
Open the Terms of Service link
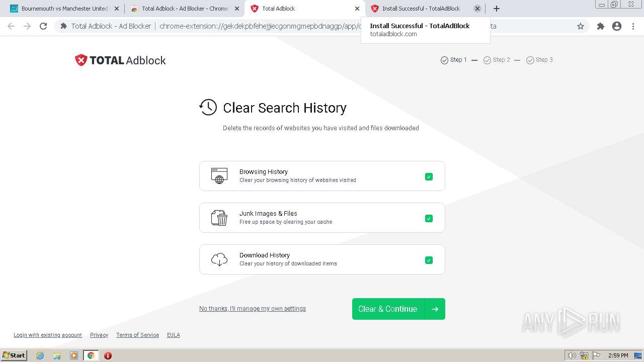[x=137, y=335]
